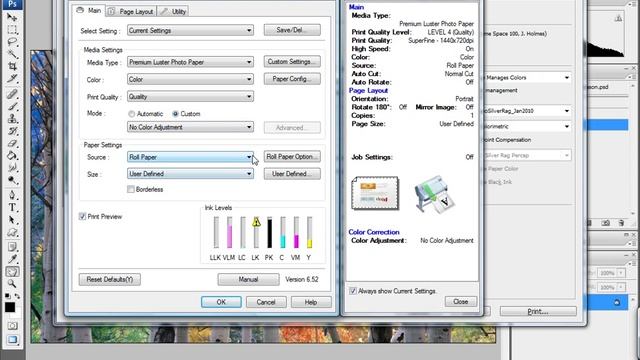
Task: Select the Smudge/Blur tool
Action: coord(12,167)
